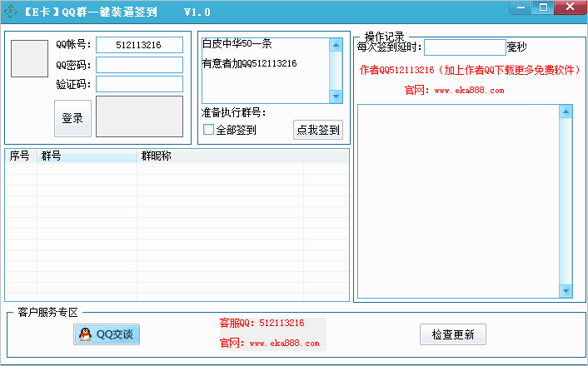588x366 pixels.
Task: Click inside the 操作记录 log text area
Action: [x=458, y=201]
